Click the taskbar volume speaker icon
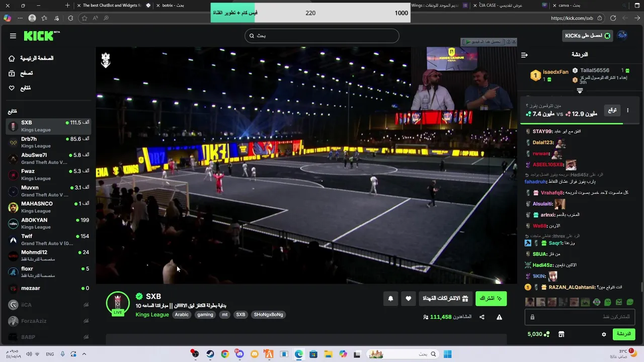This screenshot has height=362, width=644. point(29,354)
